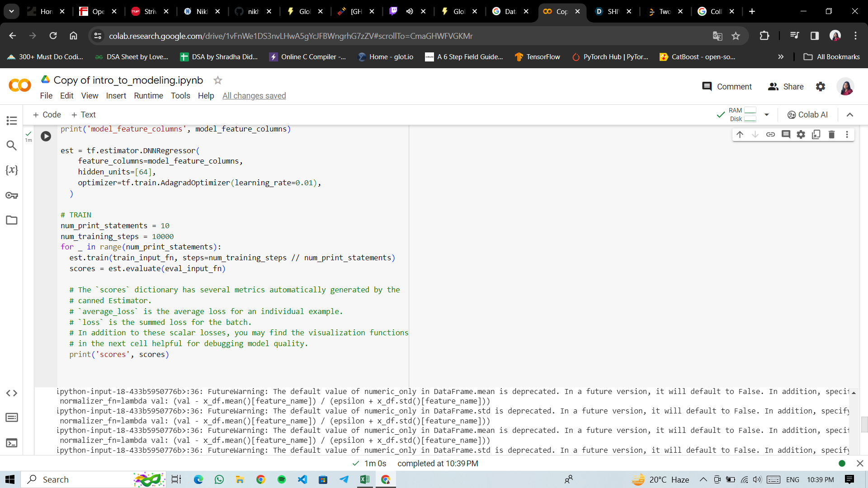Open the Runtime menu
The width and height of the screenshot is (868, 488).
click(148, 96)
